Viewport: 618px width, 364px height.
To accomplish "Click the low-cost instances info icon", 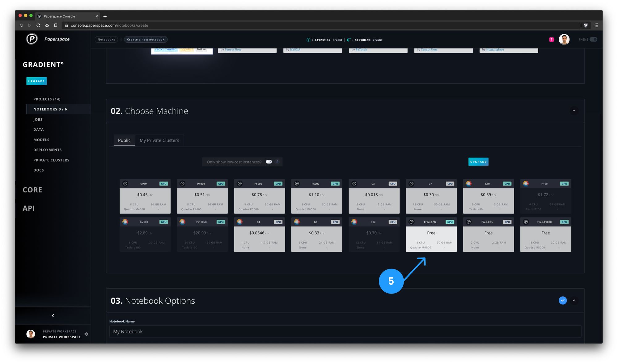I will 277,162.
